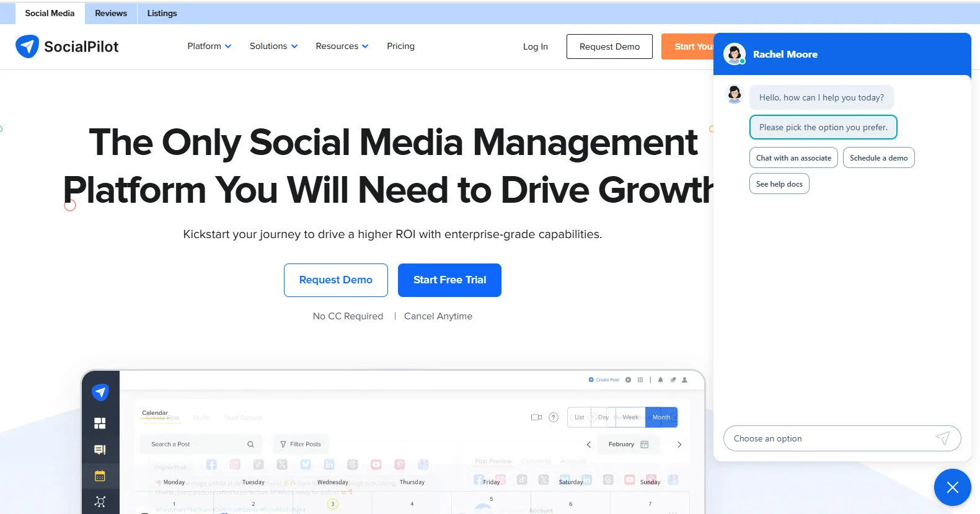Viewport: 980px width, 514px height.
Task: Open the dashboard grid icon in sidebar
Action: [x=100, y=423]
